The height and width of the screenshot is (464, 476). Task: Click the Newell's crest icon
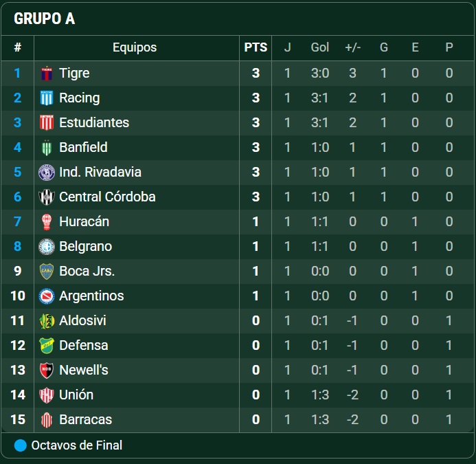coord(47,371)
